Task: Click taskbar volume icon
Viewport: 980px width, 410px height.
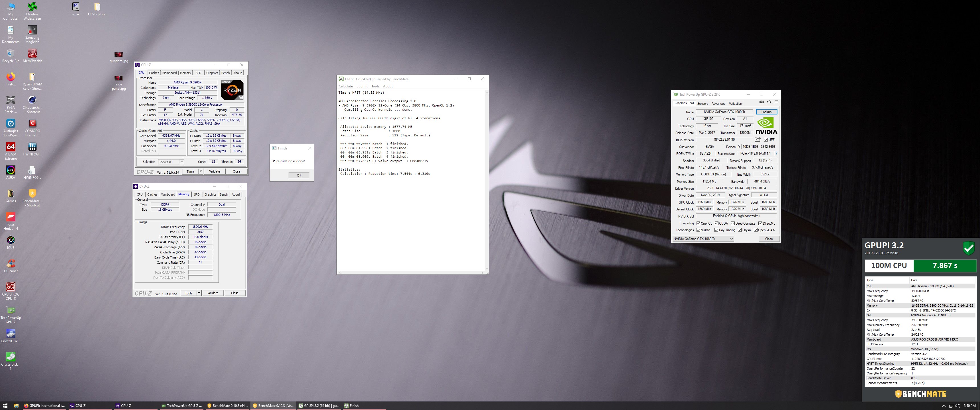Action: point(957,405)
